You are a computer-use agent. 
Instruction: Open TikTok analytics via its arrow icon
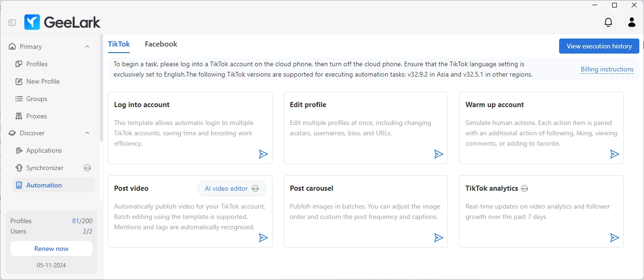pos(614,238)
